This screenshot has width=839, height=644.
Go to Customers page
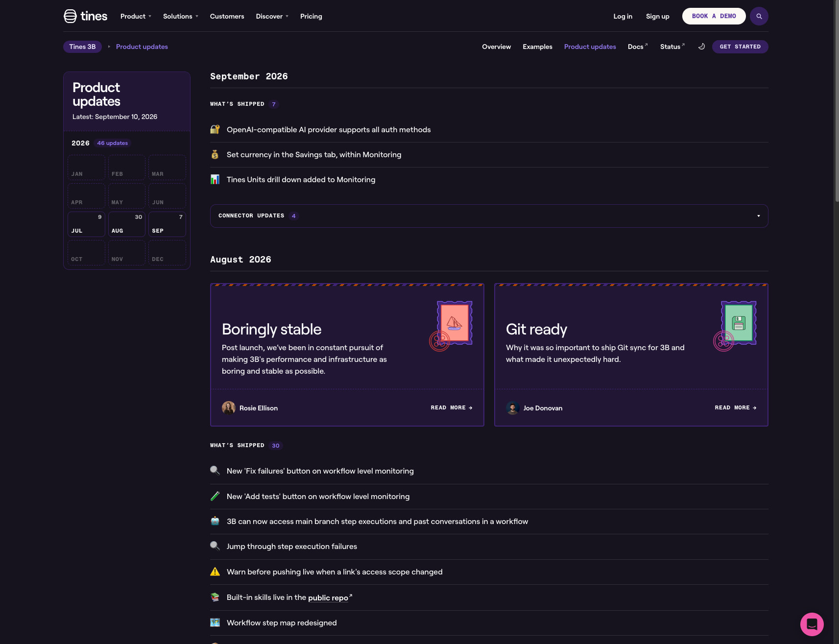227,16
